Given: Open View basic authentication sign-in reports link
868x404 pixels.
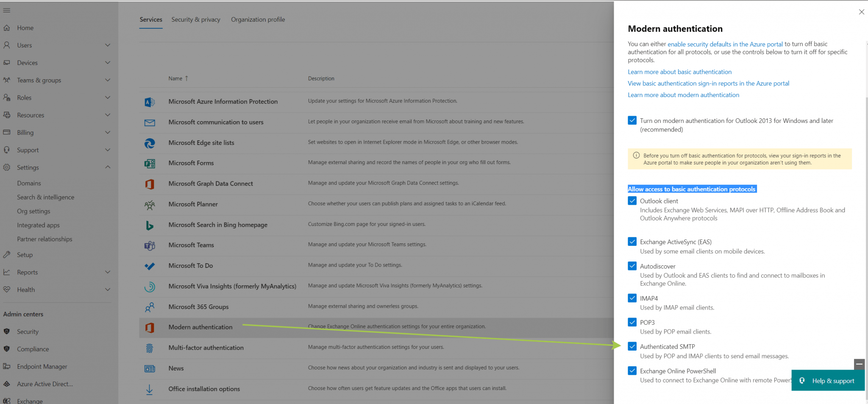Looking at the screenshot, I should tap(709, 84).
